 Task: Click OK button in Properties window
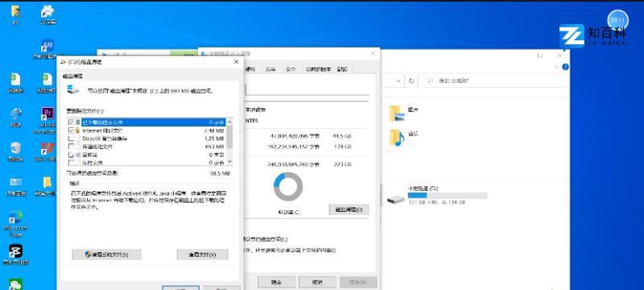[x=276, y=282]
